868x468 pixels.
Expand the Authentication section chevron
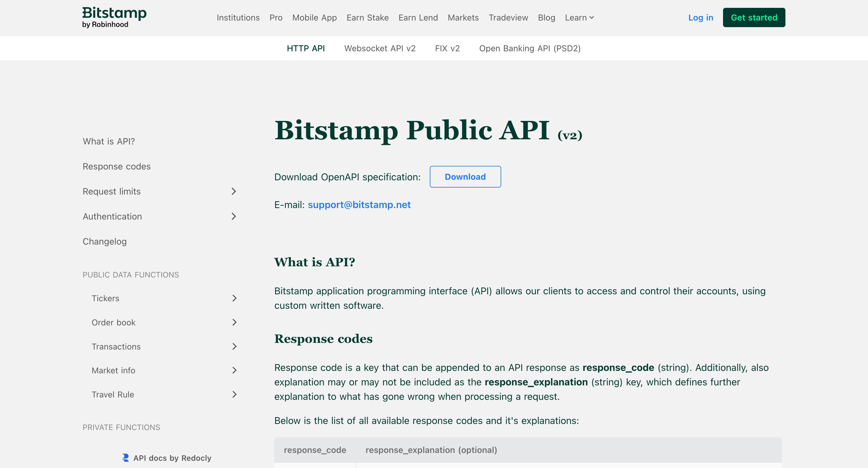(234, 216)
